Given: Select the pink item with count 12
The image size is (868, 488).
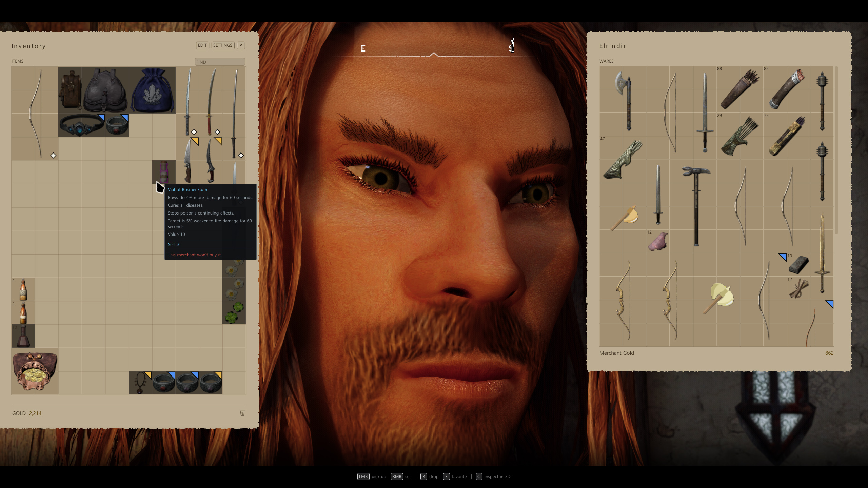Looking at the screenshot, I should point(658,242).
